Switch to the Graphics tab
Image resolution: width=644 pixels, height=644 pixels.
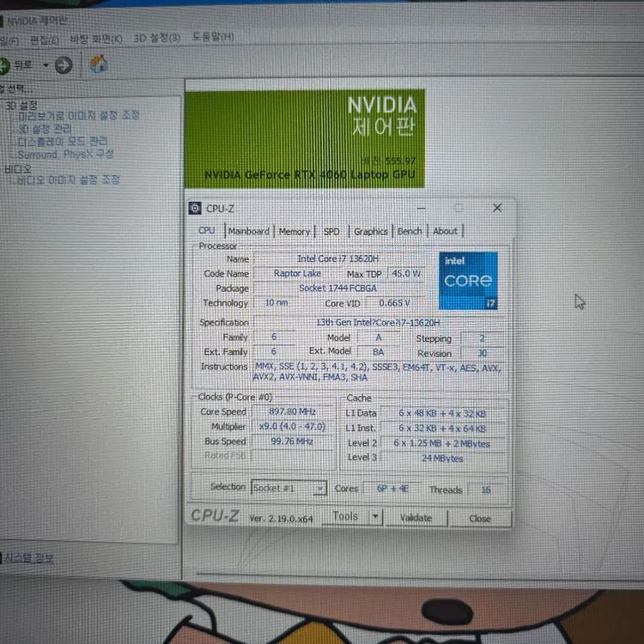[x=370, y=232]
